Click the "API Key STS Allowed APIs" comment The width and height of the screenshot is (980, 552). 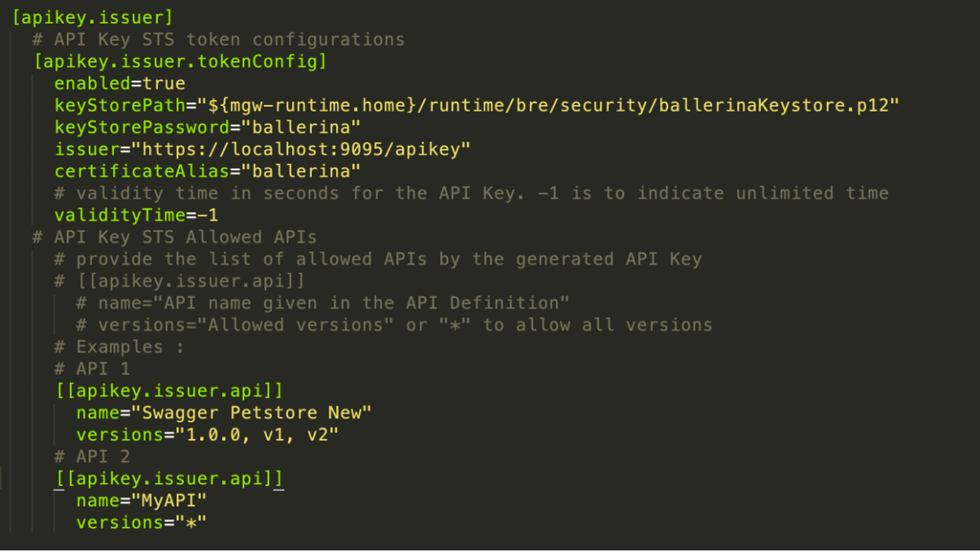coord(174,237)
